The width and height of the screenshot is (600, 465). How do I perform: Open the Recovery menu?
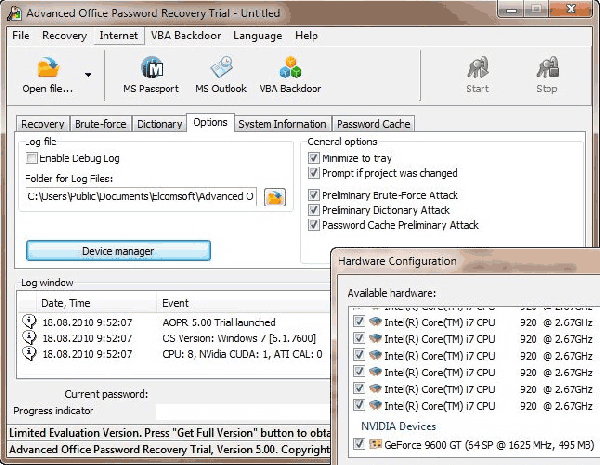tap(64, 35)
